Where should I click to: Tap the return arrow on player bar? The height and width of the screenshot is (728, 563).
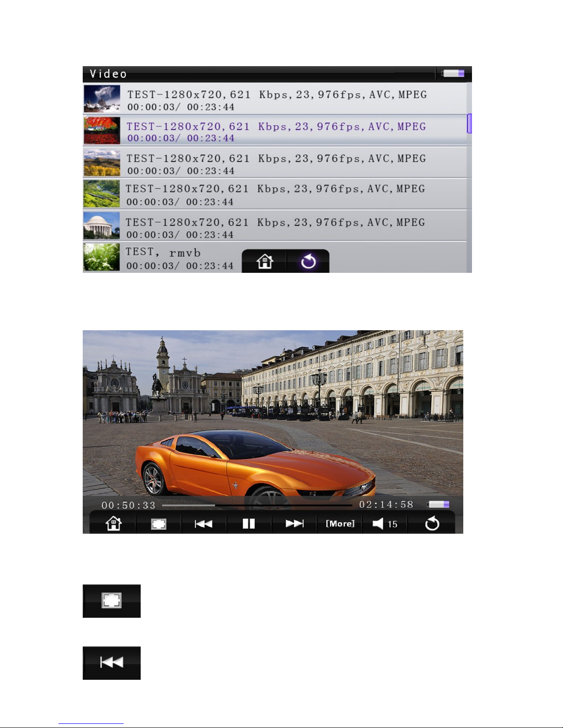point(432,524)
